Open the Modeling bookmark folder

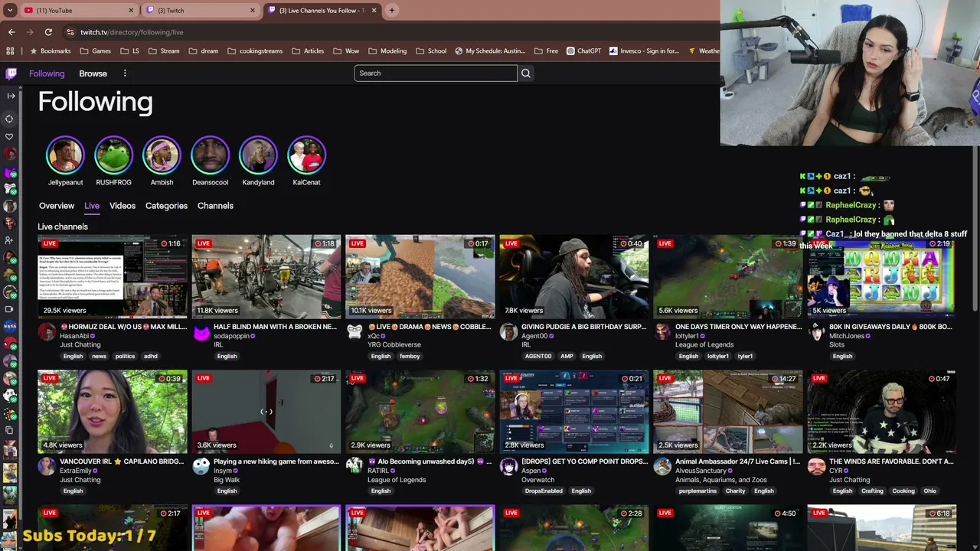point(387,51)
